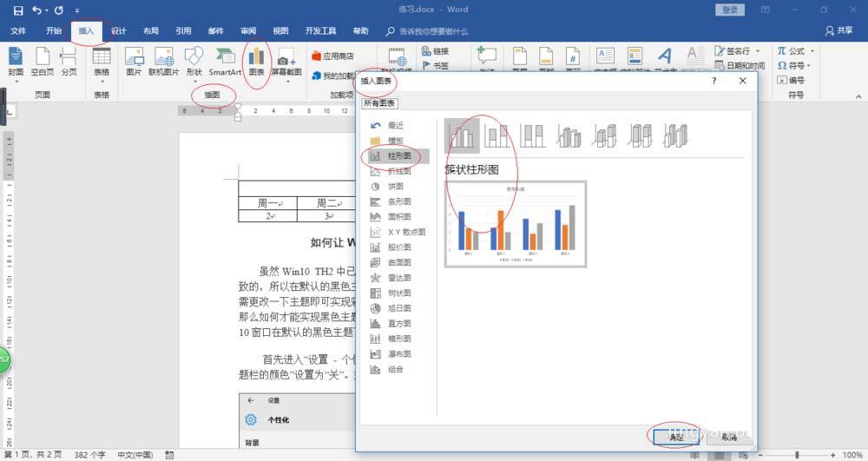Viewport: 868px width, 461px height.
Task: Click the Redo/repeat icon
Action: 59,10
